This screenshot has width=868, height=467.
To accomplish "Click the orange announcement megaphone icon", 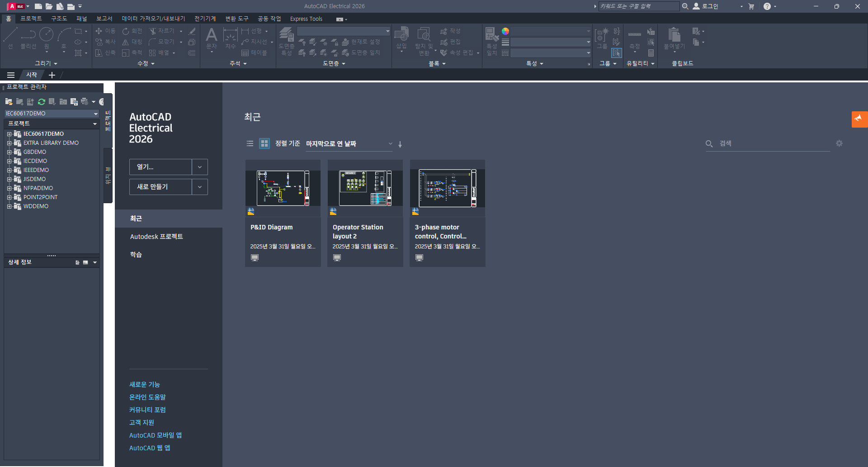I will pos(859,119).
